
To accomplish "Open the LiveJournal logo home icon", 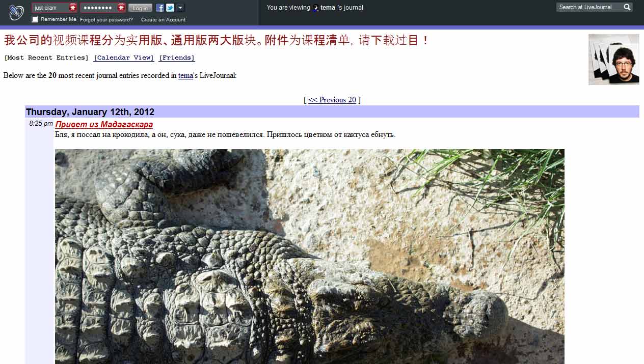I will [x=16, y=12].
